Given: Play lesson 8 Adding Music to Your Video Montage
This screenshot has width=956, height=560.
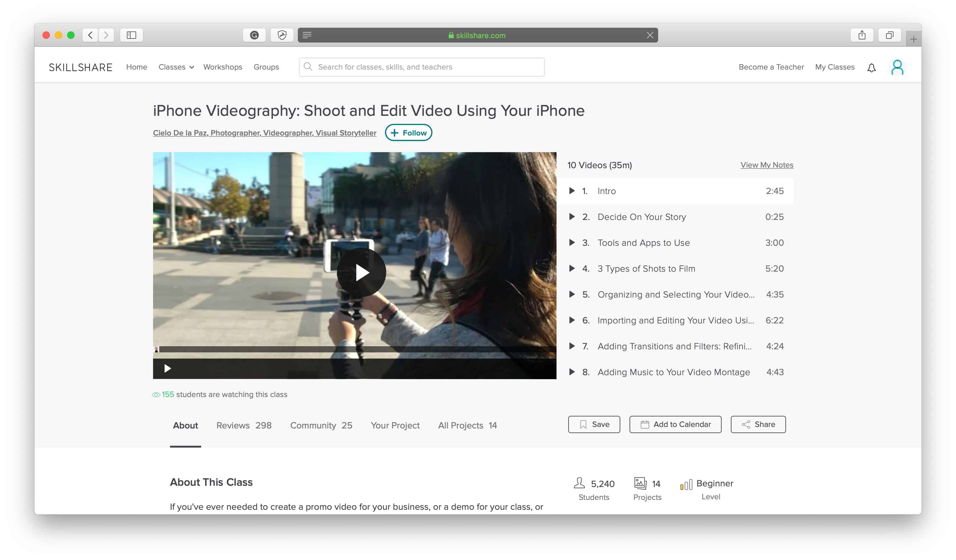Looking at the screenshot, I should [675, 372].
